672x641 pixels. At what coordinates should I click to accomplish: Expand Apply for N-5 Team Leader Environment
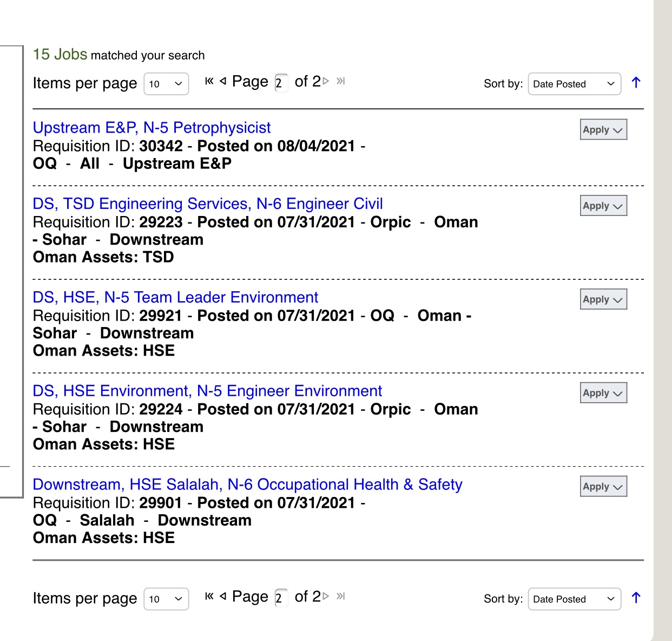point(603,299)
